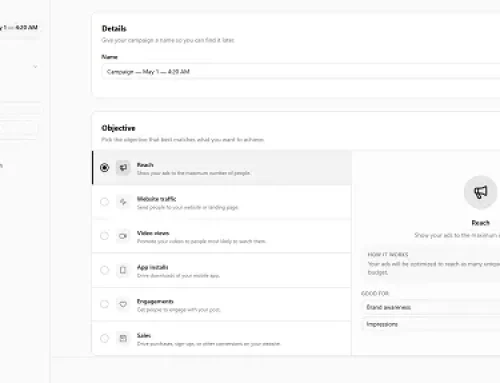Click the HOW IT WORKS label
The image size is (500, 383).
[x=388, y=254]
